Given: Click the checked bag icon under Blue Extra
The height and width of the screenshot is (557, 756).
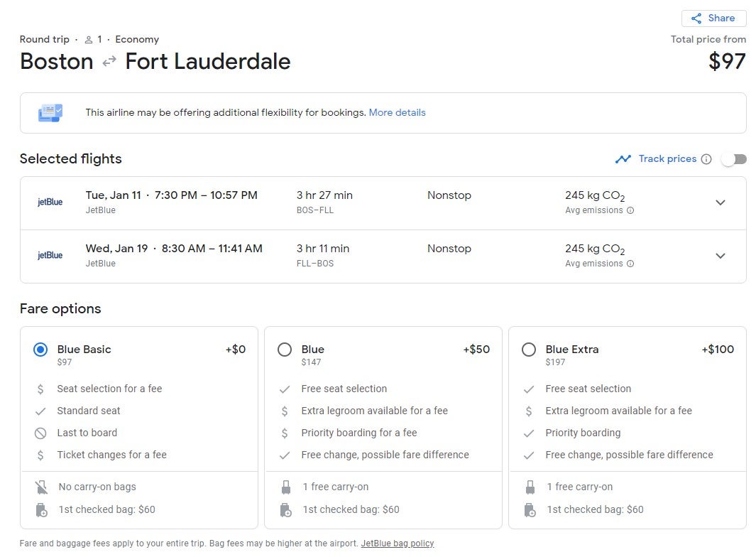Looking at the screenshot, I should (530, 510).
